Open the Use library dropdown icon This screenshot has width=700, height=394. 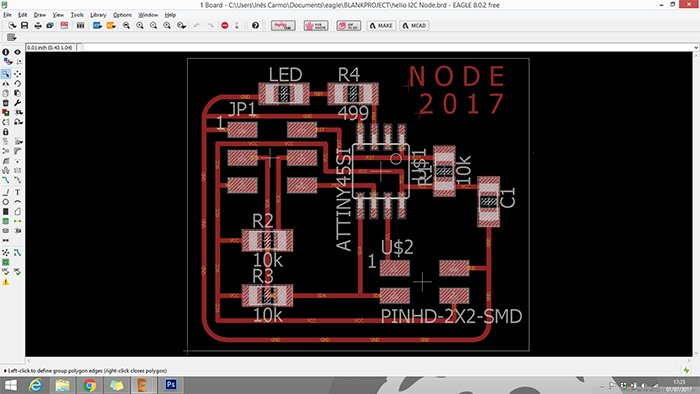coord(80,25)
